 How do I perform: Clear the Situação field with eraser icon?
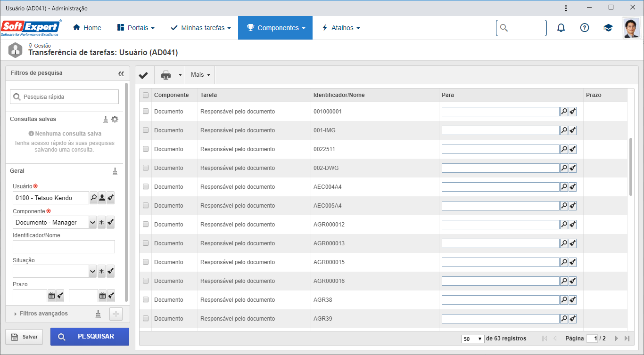pyautogui.click(x=110, y=271)
